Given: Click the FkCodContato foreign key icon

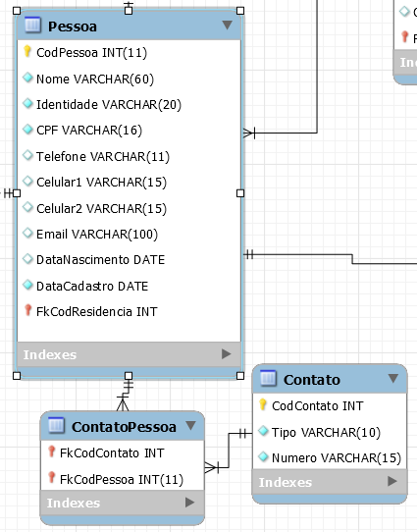Looking at the screenshot, I should tap(51, 452).
